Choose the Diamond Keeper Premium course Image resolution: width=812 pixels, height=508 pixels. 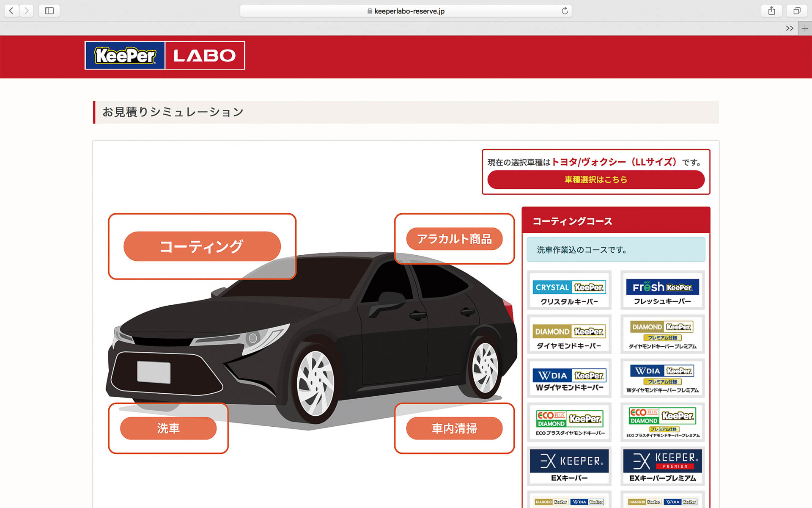[x=662, y=334]
